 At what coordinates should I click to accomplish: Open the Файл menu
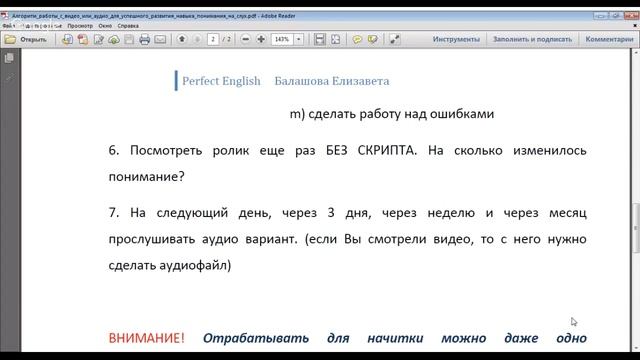point(8,26)
